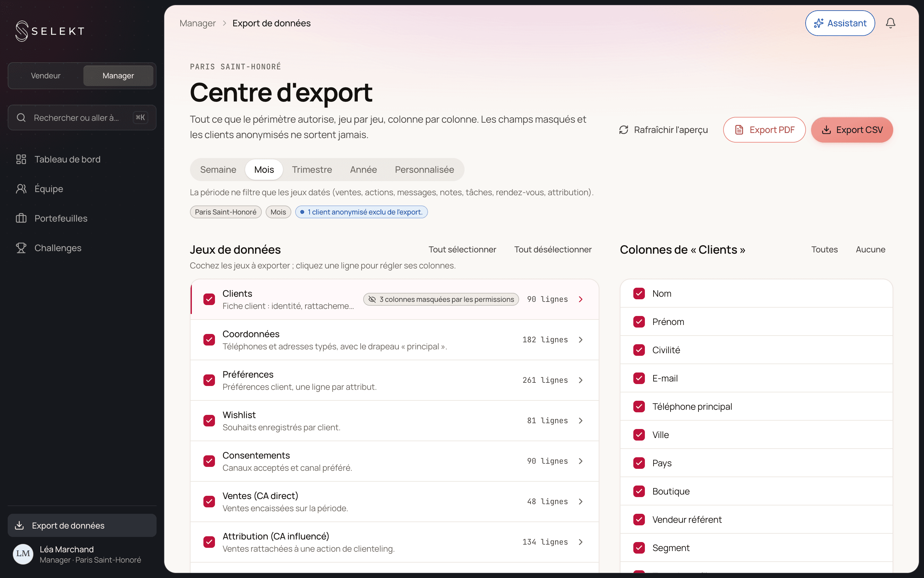Click the Portefeuilles briefcase icon
The height and width of the screenshot is (578, 924).
coord(21,218)
